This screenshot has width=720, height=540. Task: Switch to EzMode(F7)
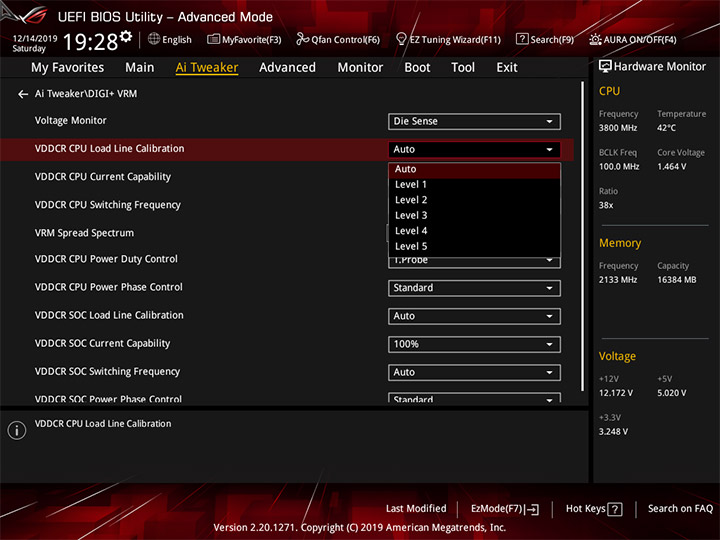point(504,509)
